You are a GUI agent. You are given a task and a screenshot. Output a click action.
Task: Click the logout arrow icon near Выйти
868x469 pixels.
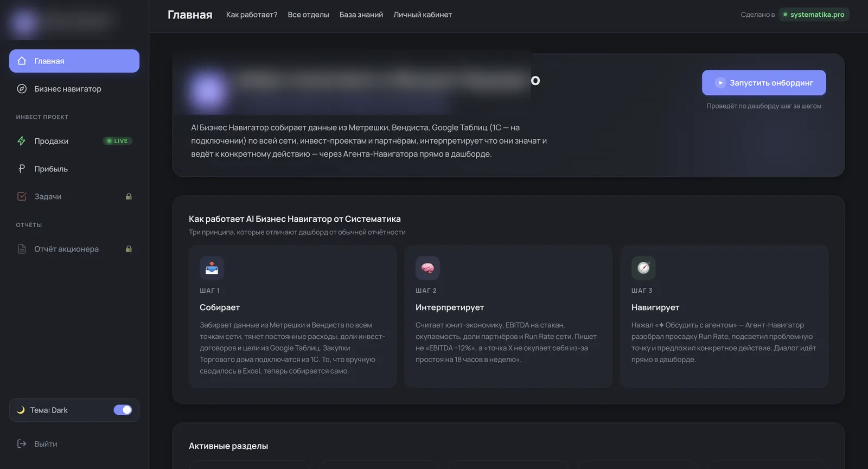point(22,444)
